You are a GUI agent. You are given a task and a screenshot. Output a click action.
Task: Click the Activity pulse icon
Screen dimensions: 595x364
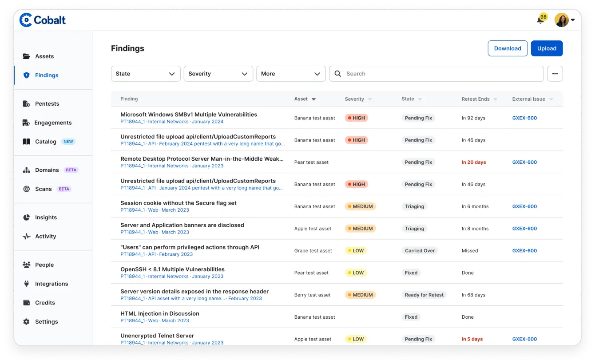27,237
